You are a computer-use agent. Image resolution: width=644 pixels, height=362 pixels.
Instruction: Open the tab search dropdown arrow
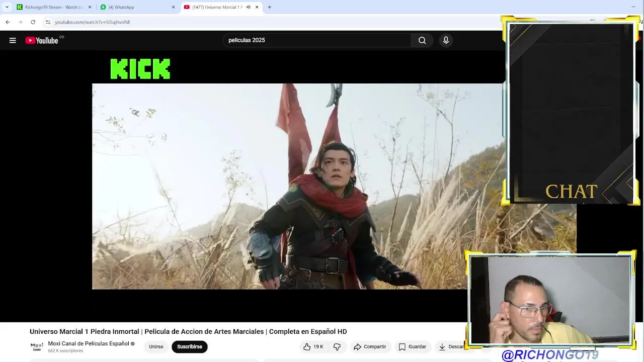[7, 7]
